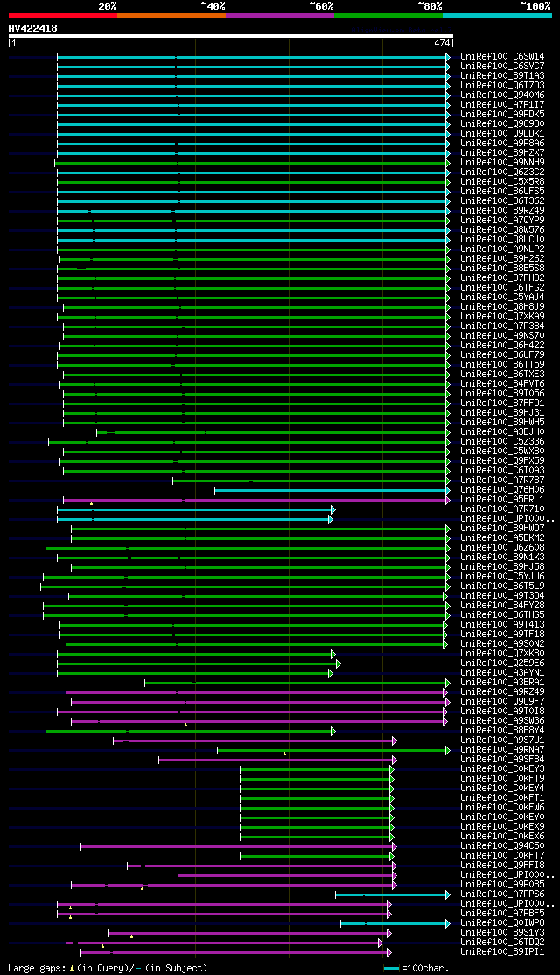The width and height of the screenshot is (560, 975).
Task: Click the green ~80% identity legend segment
Action: pyautogui.click(x=388, y=16)
